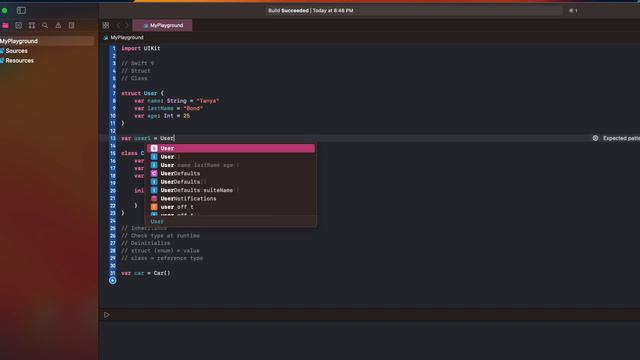
Task: Choose UserDefaults(suiteName:) completion
Action: coord(231,190)
